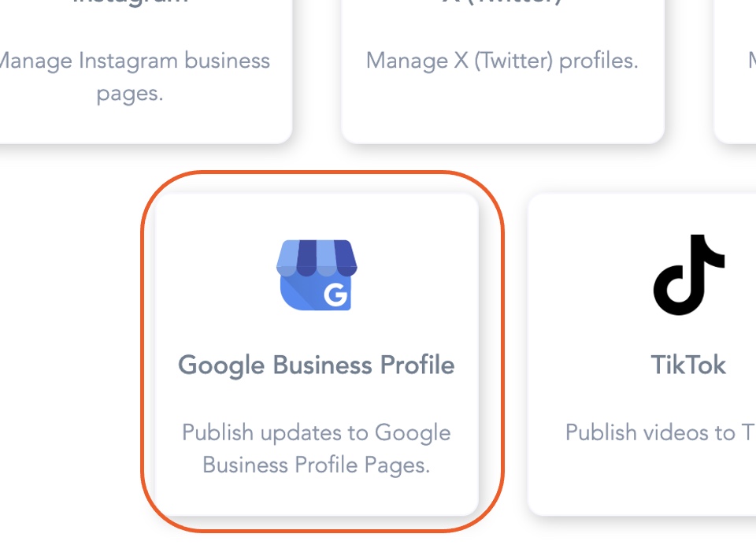
Task: Click "Publish updates to Google Business Profile Pages" text
Action: pyautogui.click(x=317, y=448)
